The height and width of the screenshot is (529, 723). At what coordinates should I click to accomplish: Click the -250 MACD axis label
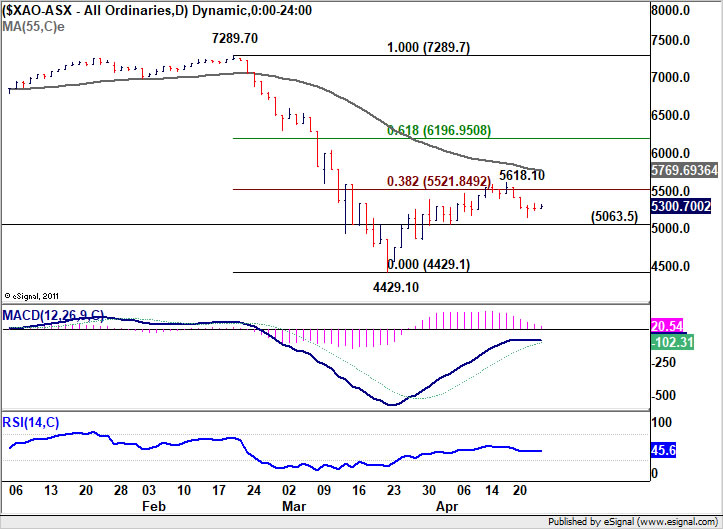pyautogui.click(x=664, y=362)
